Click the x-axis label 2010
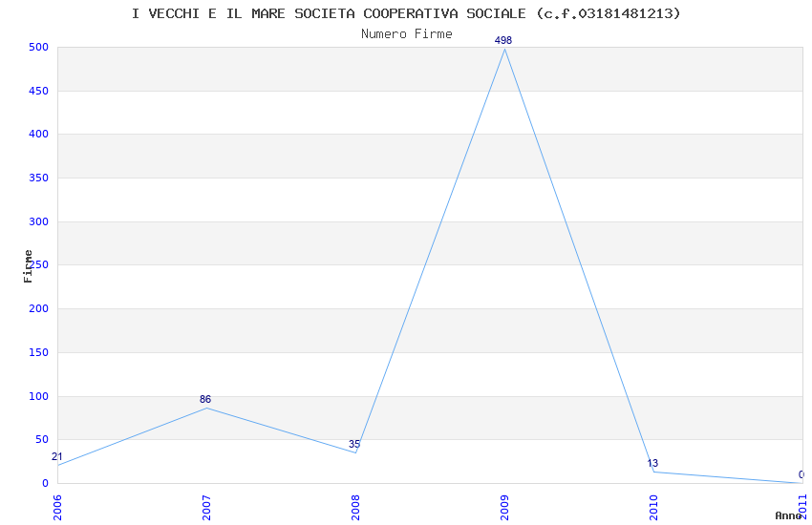The width and height of the screenshot is (812, 525). pos(653,508)
